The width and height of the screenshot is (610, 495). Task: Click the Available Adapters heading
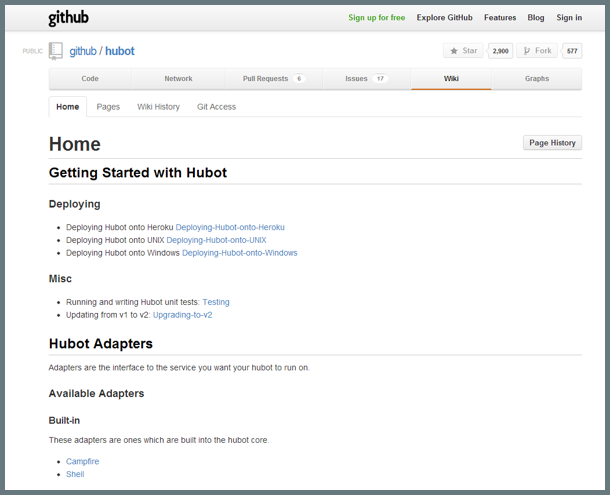coord(96,393)
